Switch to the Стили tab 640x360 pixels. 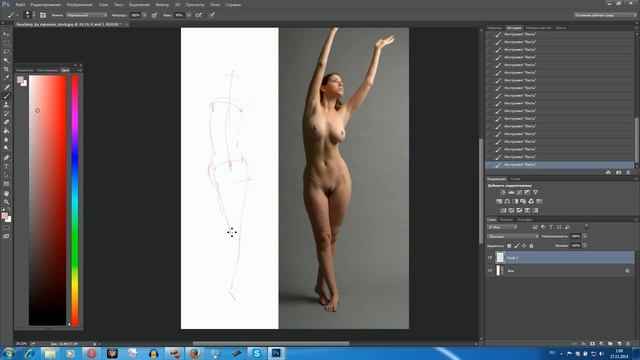click(x=515, y=179)
